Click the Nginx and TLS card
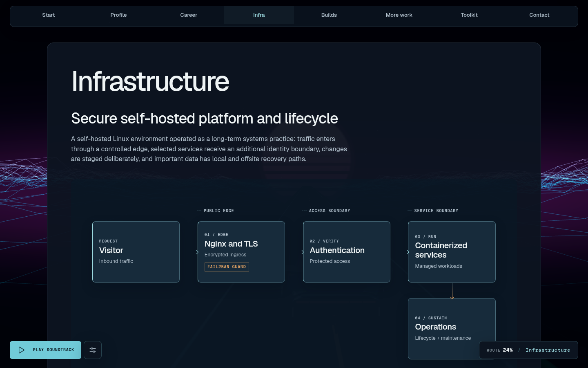This screenshot has width=588, height=368. point(241,252)
